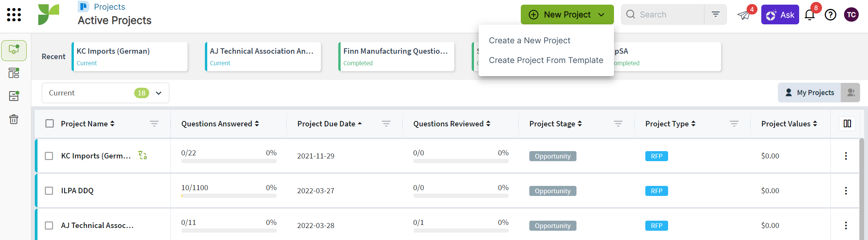The image size is (868, 240).
Task: Click the 18 count badge
Action: click(x=142, y=93)
